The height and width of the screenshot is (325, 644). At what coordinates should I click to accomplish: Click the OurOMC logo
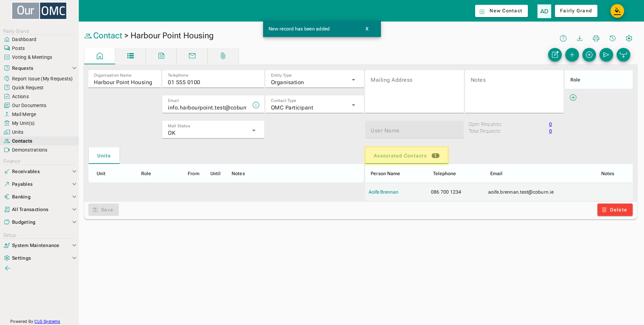[x=39, y=11]
